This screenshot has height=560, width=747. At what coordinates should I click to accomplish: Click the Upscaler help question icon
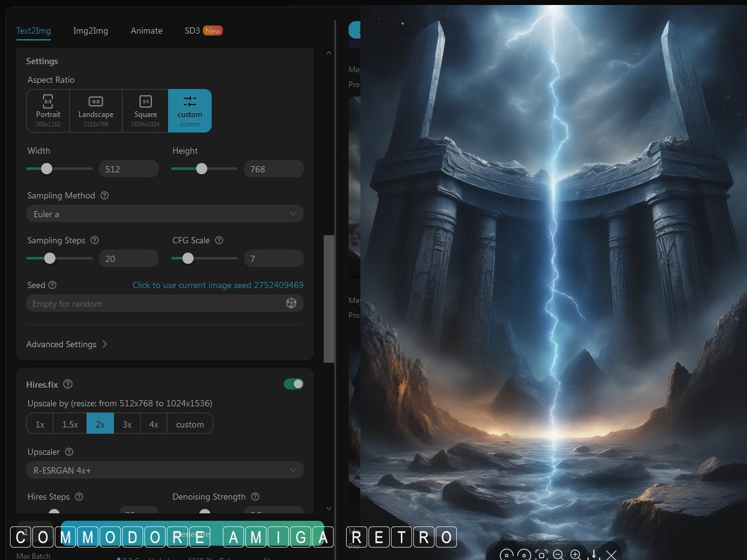69,452
